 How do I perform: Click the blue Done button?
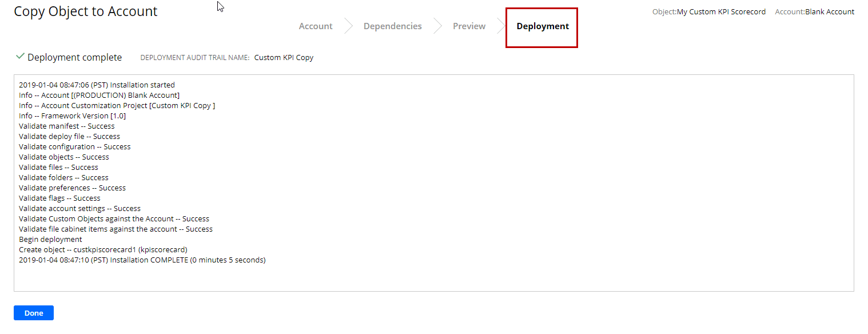[34, 313]
